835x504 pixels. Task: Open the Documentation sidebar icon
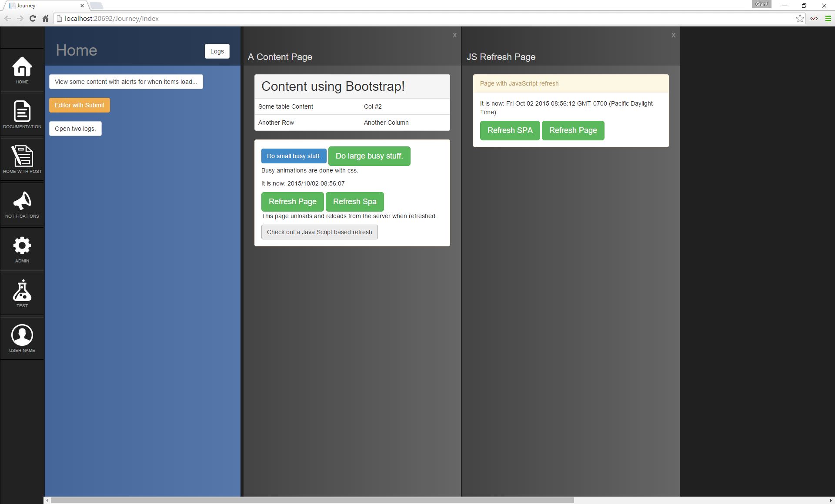tap(22, 114)
